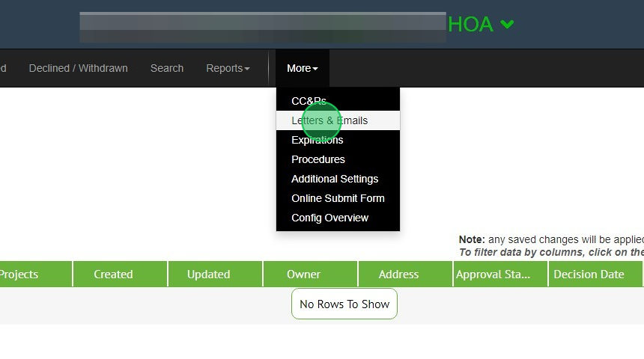Click the Address column header

[x=405, y=274]
